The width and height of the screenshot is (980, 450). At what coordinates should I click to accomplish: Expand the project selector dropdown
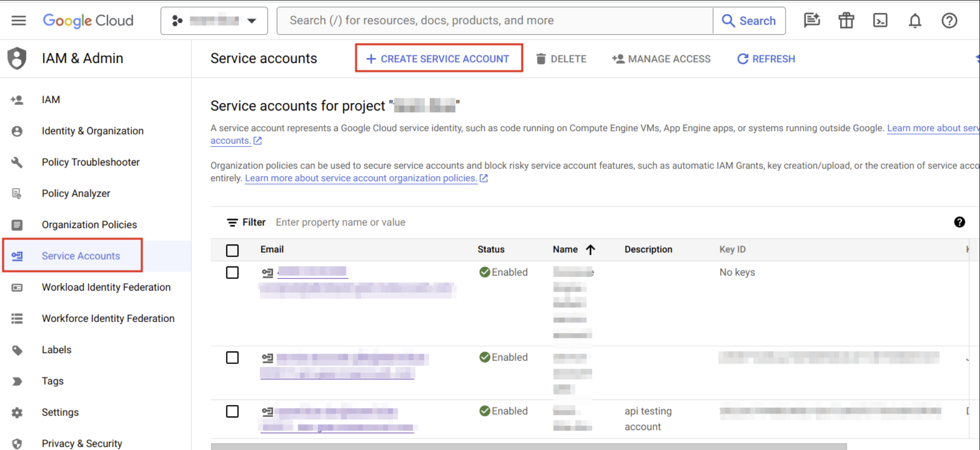pos(214,20)
